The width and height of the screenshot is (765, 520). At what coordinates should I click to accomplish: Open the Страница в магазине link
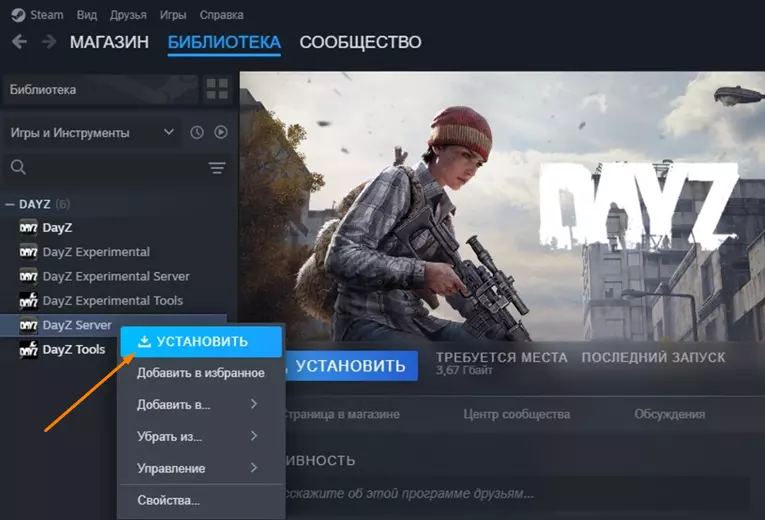pyautogui.click(x=343, y=414)
